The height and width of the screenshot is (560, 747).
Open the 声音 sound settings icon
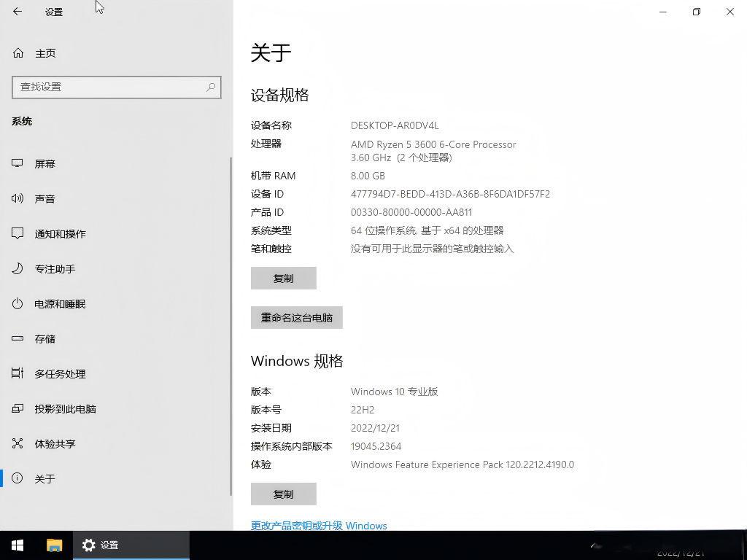(x=18, y=199)
